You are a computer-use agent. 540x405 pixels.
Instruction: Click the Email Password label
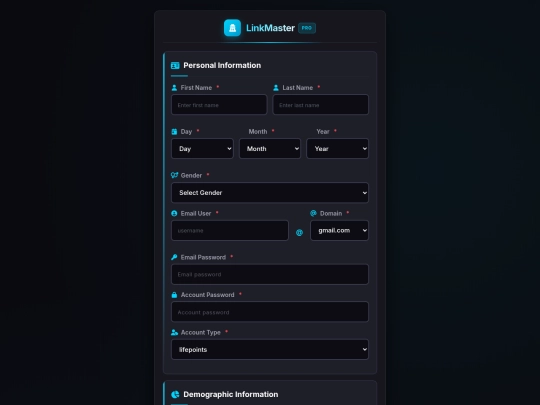(x=203, y=257)
